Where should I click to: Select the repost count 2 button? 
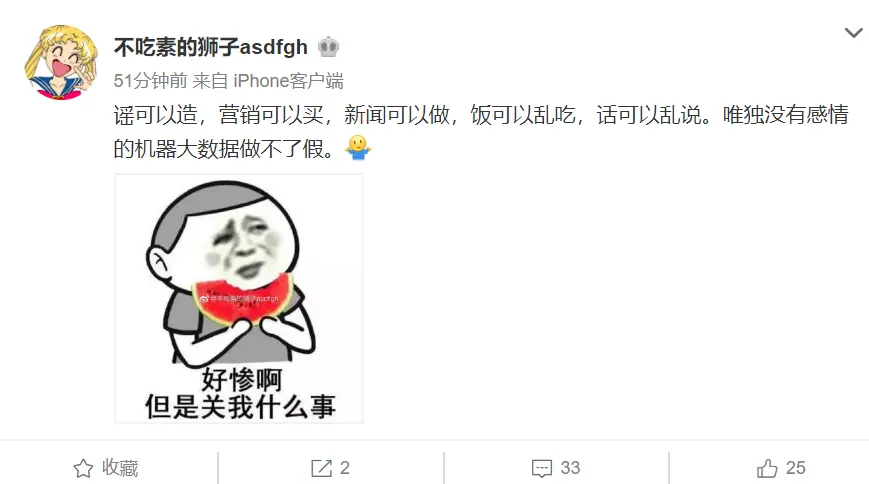click(330, 468)
